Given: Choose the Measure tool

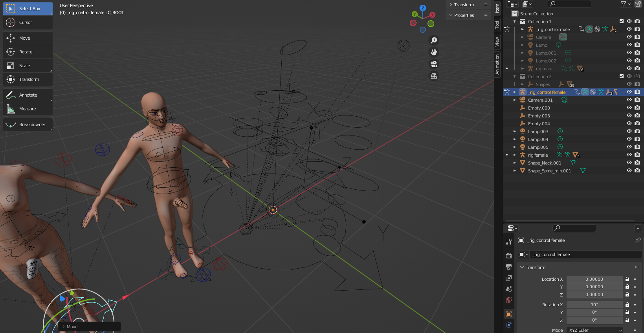Looking at the screenshot, I should (x=28, y=109).
